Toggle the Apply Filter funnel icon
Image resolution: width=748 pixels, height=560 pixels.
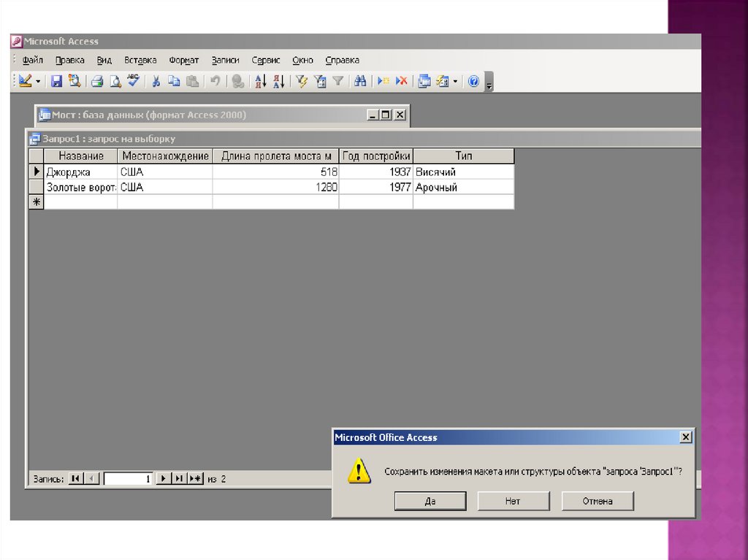tap(337, 81)
